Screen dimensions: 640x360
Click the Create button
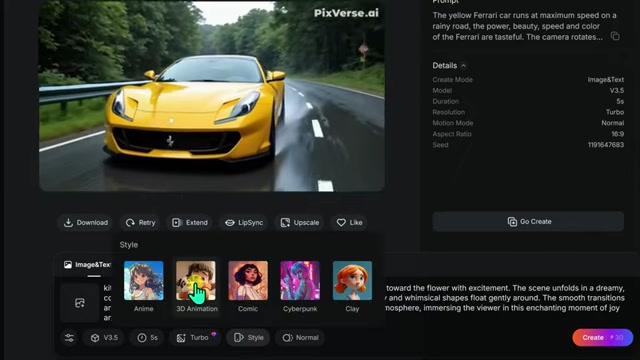point(602,338)
